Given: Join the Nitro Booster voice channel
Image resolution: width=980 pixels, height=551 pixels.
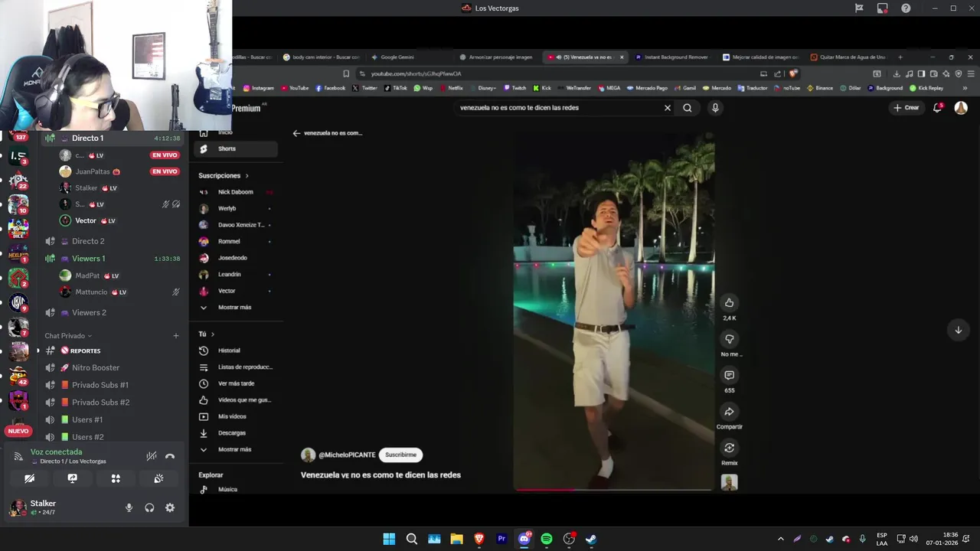Looking at the screenshot, I should [x=112, y=367].
